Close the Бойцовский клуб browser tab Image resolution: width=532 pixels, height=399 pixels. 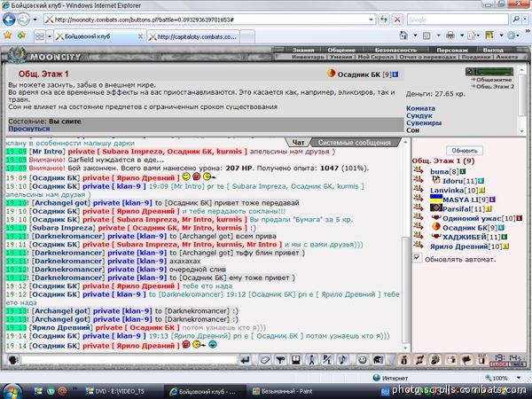click(140, 36)
